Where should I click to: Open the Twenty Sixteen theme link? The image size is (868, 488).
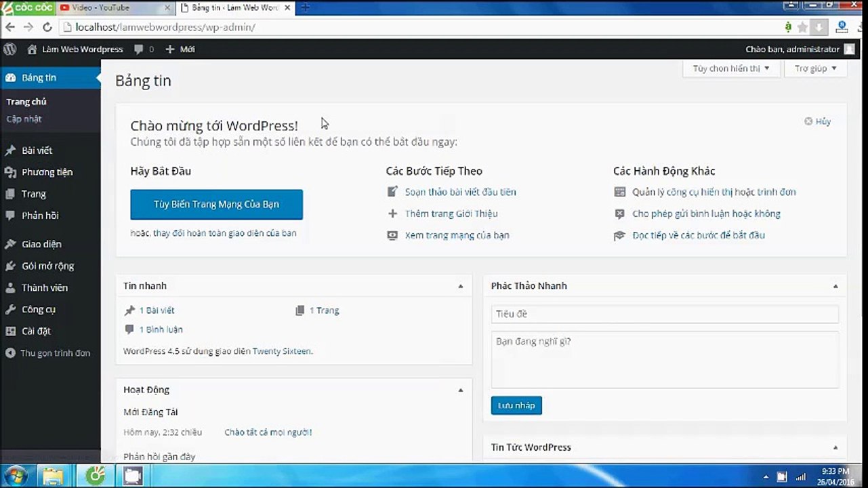[281, 351]
